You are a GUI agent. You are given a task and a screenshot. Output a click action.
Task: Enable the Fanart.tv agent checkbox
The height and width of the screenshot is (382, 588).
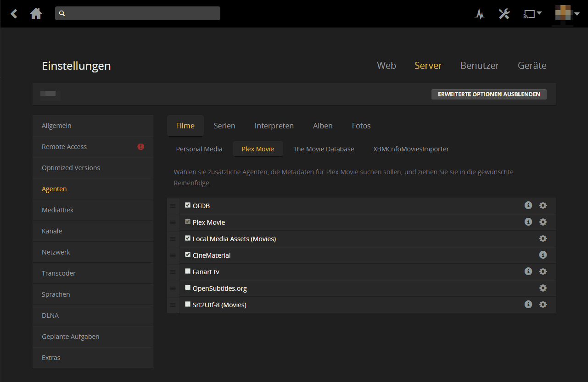pos(188,271)
